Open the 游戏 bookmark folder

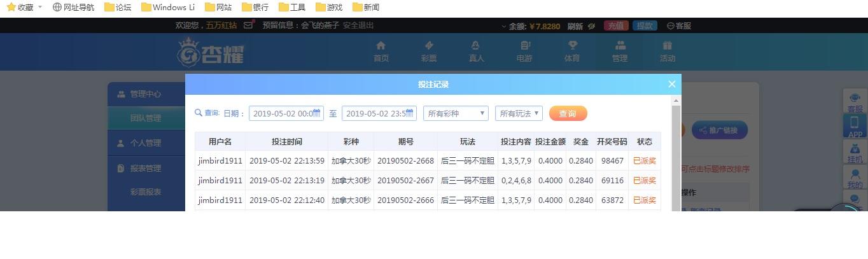click(329, 7)
